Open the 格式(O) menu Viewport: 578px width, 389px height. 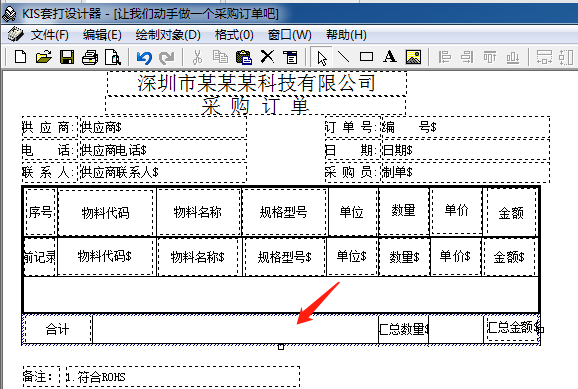coord(234,35)
